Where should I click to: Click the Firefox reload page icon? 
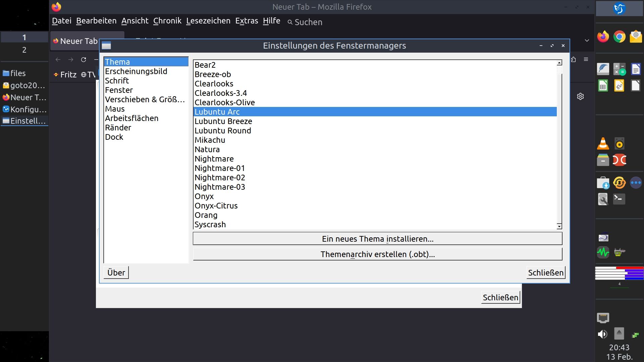[84, 60]
